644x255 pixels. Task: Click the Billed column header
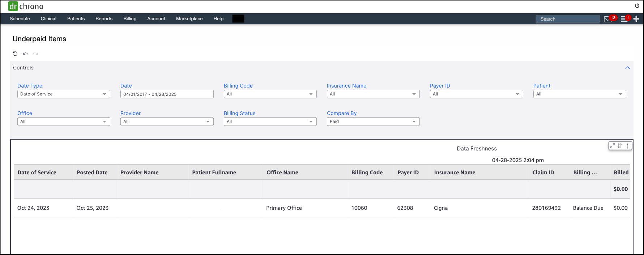pyautogui.click(x=621, y=173)
